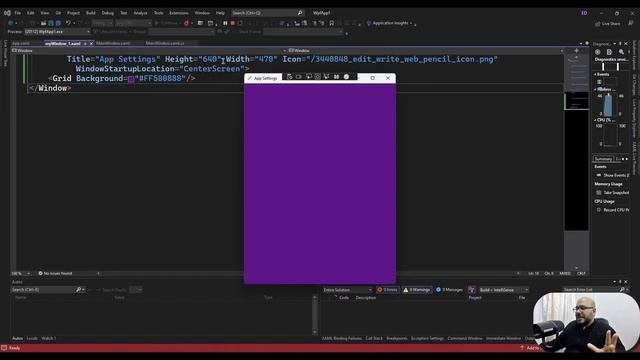This screenshot has width=640, height=360.
Task: Pause debugging with the Break All icon
Action: 225,23
